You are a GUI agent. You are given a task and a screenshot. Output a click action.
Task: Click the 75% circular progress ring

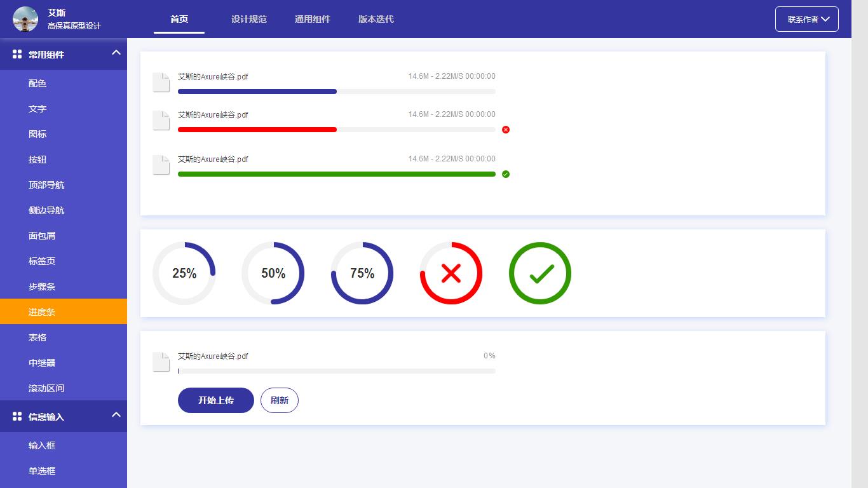362,273
